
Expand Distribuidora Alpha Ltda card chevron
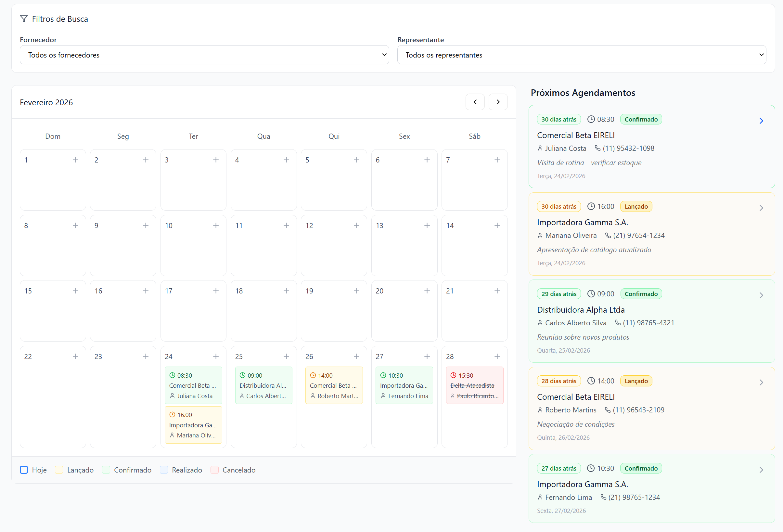(761, 295)
